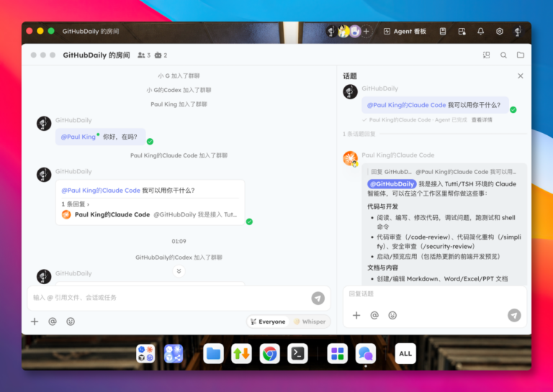
Task: Launch Chrome from the dock
Action: (x=269, y=354)
